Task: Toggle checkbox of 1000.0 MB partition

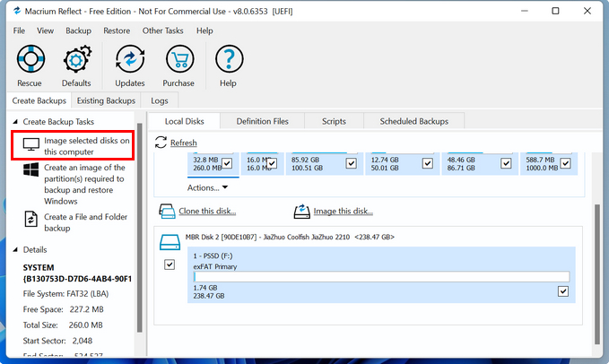Action: [x=565, y=163]
